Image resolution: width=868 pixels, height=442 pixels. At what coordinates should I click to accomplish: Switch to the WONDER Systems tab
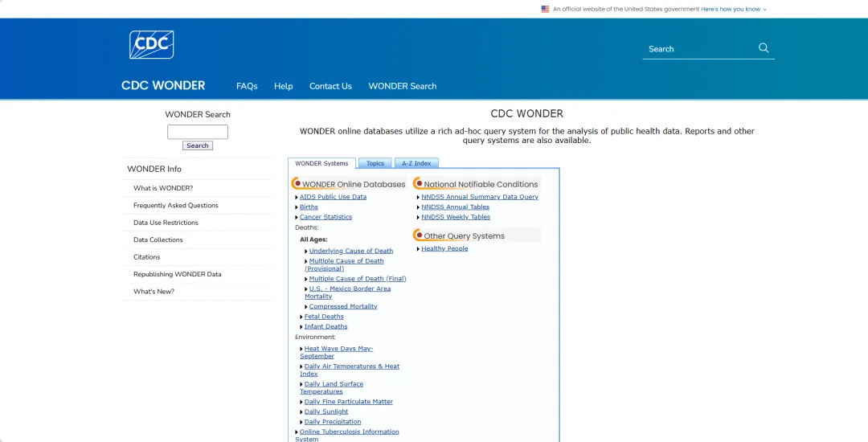point(321,163)
